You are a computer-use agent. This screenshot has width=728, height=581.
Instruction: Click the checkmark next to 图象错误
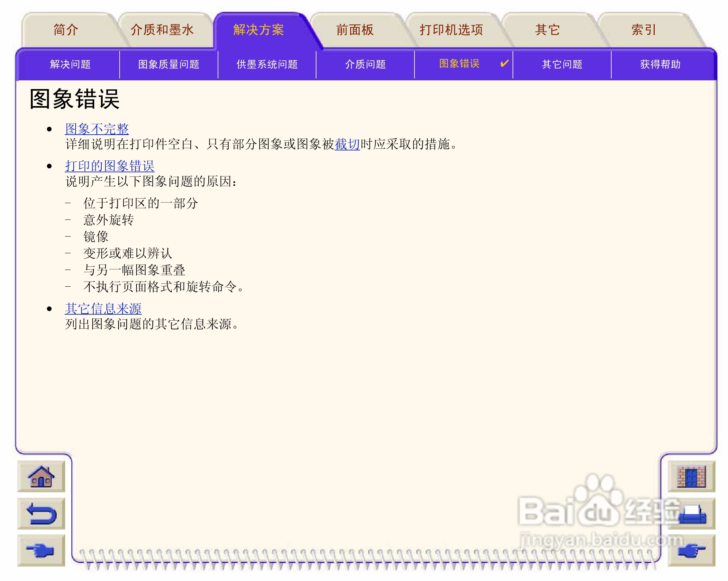tap(504, 63)
